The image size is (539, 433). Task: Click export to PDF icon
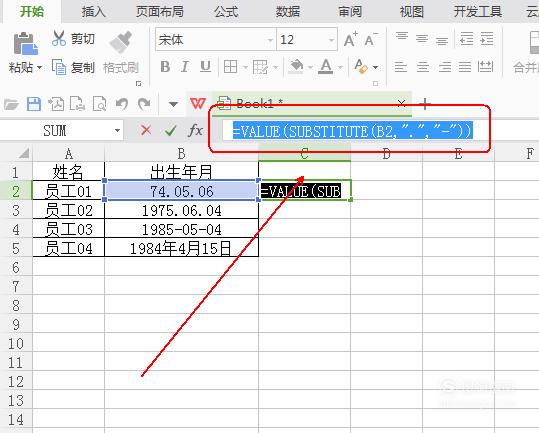point(56,104)
